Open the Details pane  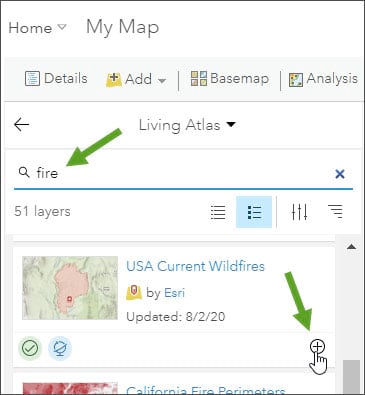coord(56,79)
